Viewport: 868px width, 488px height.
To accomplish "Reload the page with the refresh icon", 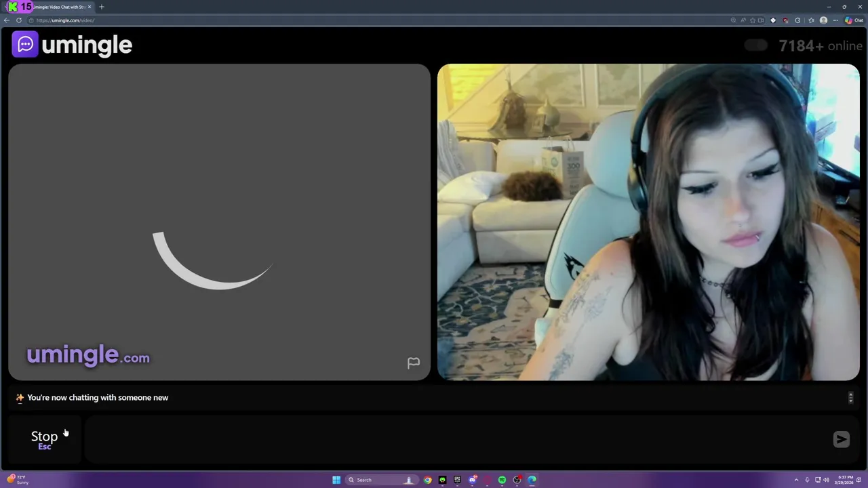I will pos(19,20).
